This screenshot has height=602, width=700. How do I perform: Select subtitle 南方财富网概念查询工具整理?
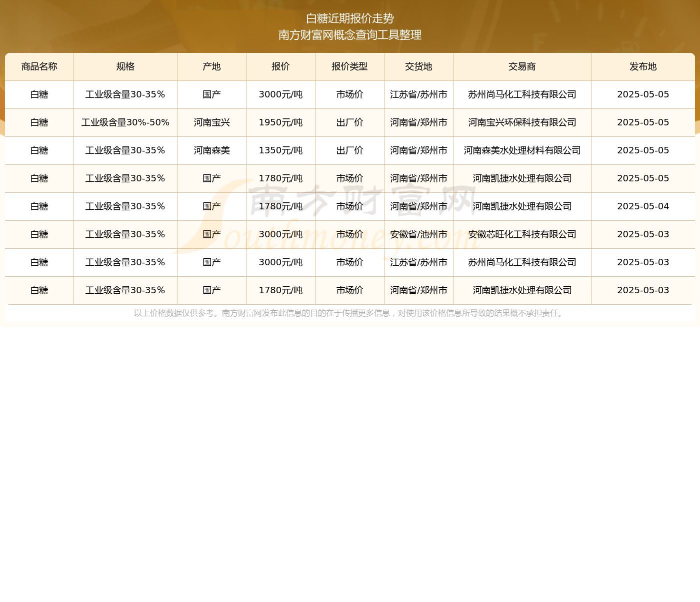350,35
